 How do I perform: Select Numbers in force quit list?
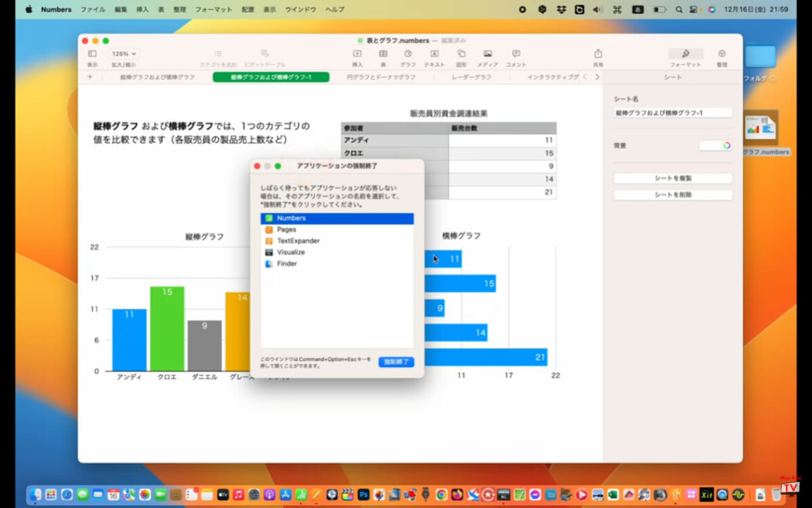pyautogui.click(x=337, y=218)
